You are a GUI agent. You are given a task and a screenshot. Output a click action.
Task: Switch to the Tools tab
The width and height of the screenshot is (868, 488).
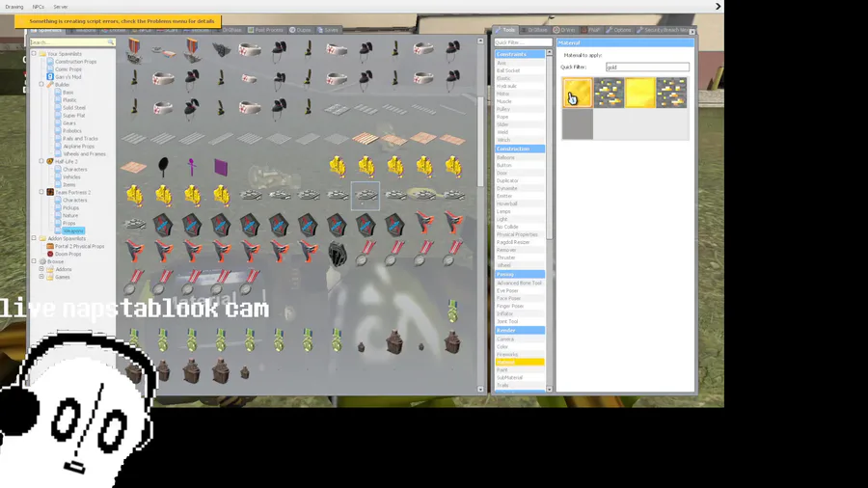(505, 30)
